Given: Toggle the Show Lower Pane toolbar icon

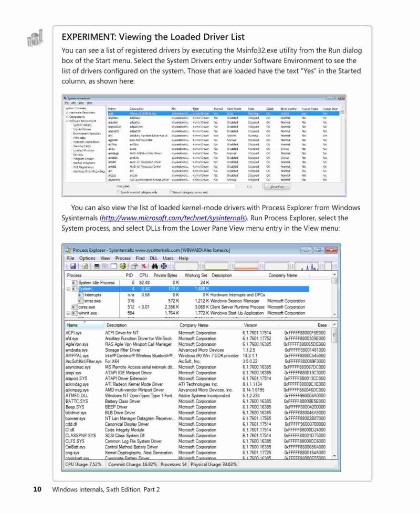Looking at the screenshot, I should 113,266.
